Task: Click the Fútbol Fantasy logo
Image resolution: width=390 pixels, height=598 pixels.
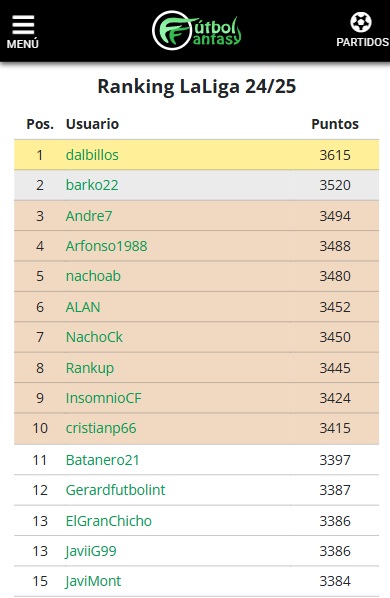Action: point(196,31)
